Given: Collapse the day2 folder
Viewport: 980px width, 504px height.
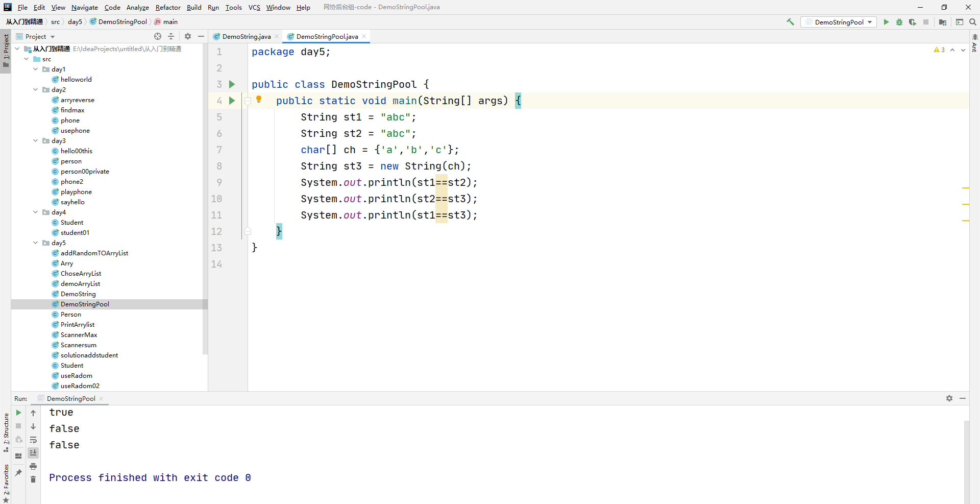Looking at the screenshot, I should (36, 90).
